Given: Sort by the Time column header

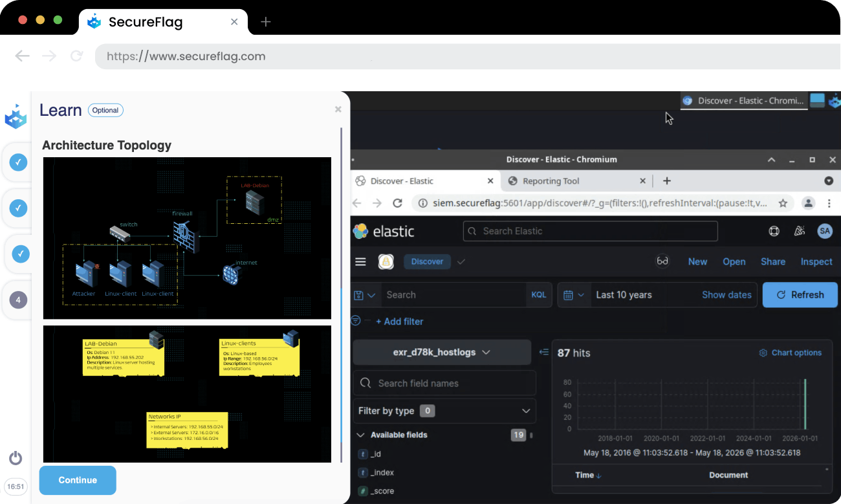Looking at the screenshot, I should [588, 475].
